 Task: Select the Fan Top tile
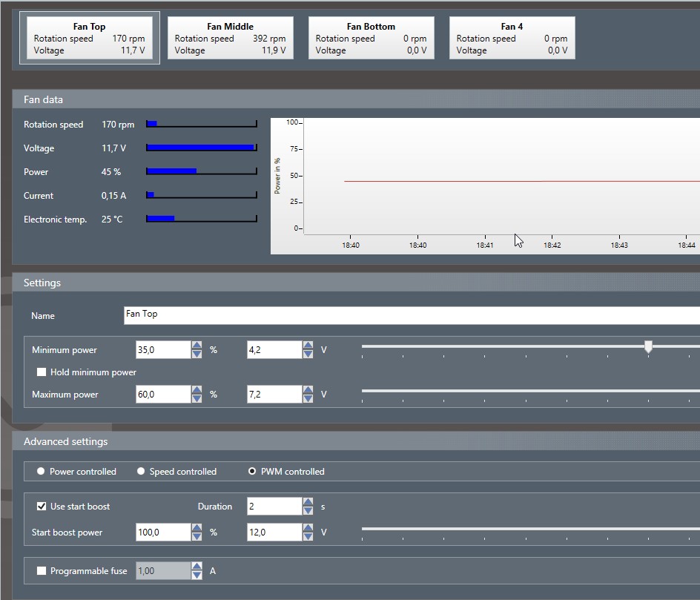click(x=89, y=38)
